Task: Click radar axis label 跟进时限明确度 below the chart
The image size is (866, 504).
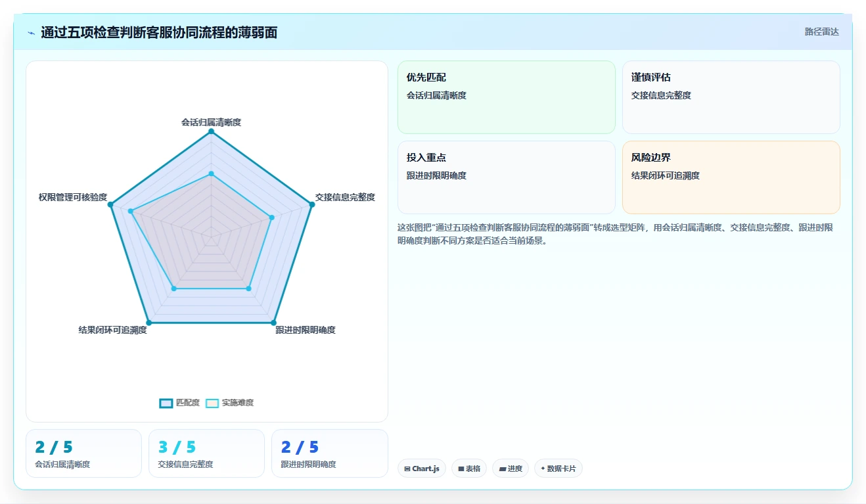Action: [x=306, y=330]
